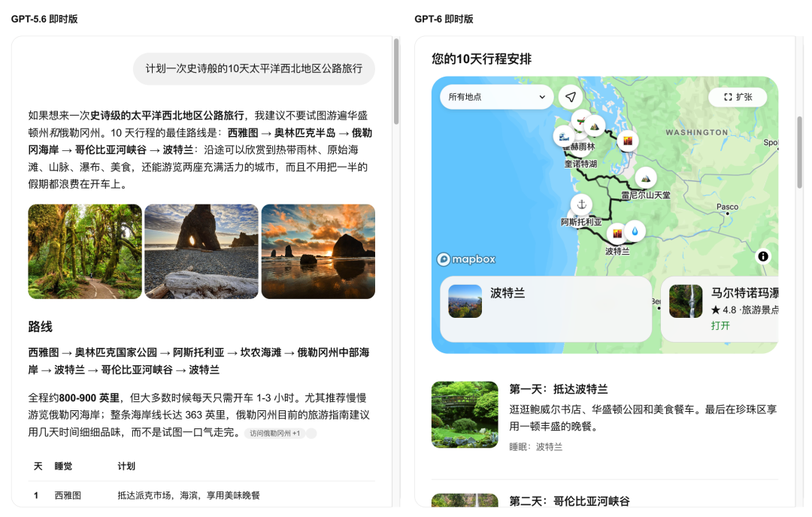Click the 睡觉 column header

[x=63, y=467]
